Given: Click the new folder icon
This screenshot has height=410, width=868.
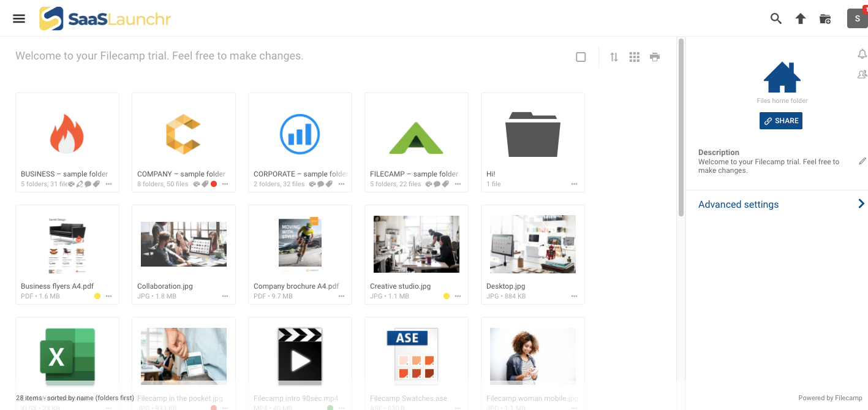Looking at the screenshot, I should coord(825,18).
